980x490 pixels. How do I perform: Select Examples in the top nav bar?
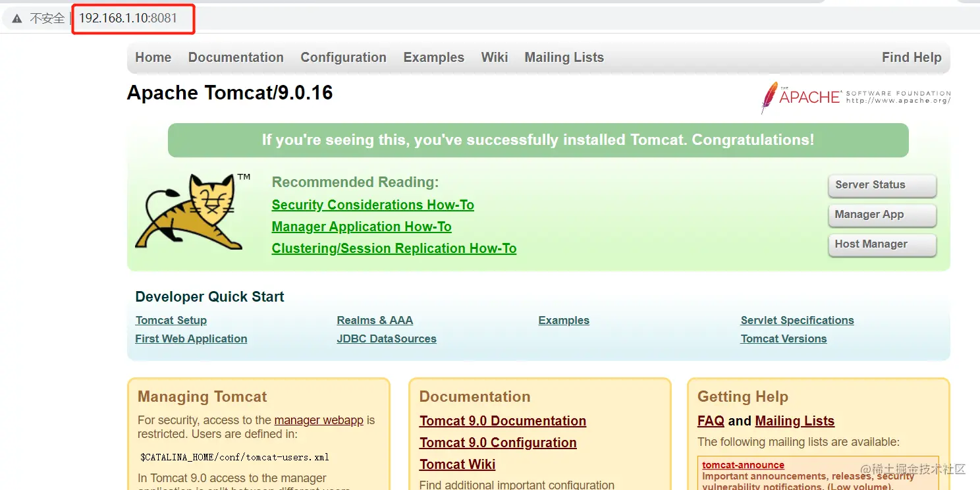(x=434, y=57)
